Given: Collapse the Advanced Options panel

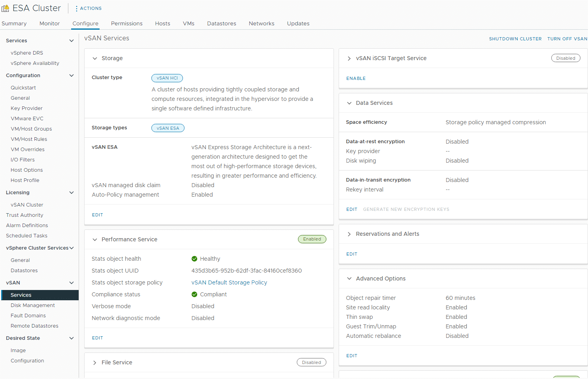Looking at the screenshot, I should tap(349, 279).
